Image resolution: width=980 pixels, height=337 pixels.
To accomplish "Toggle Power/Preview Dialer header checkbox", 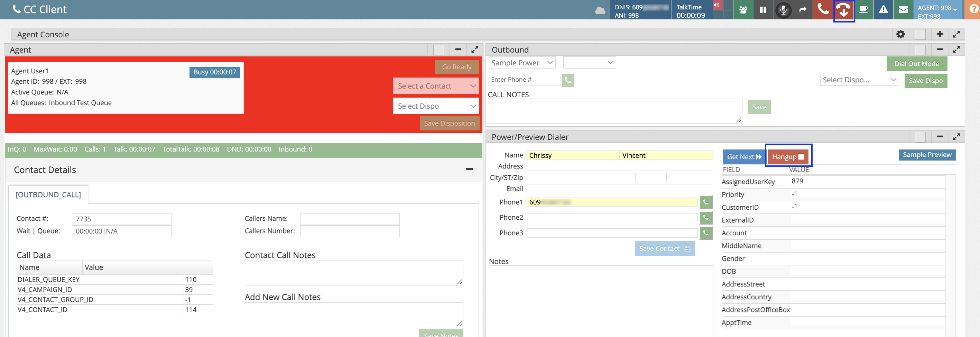I will [x=920, y=137].
